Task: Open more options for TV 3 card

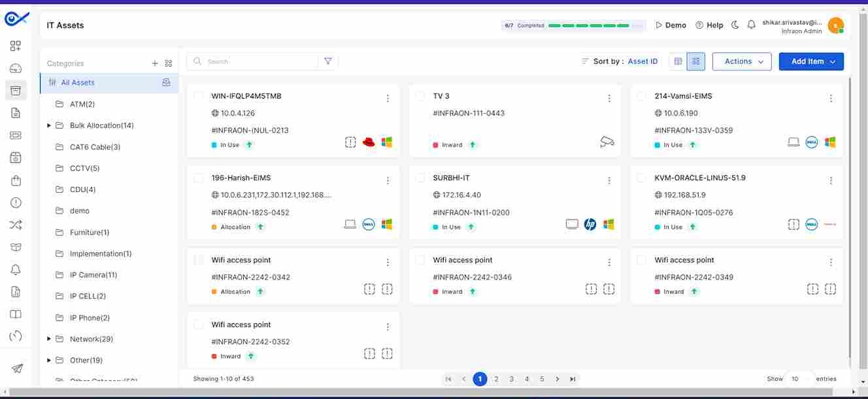Action: (x=609, y=99)
